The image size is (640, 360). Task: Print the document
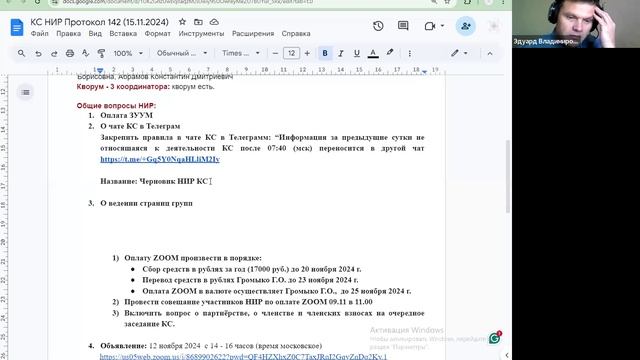(70, 53)
